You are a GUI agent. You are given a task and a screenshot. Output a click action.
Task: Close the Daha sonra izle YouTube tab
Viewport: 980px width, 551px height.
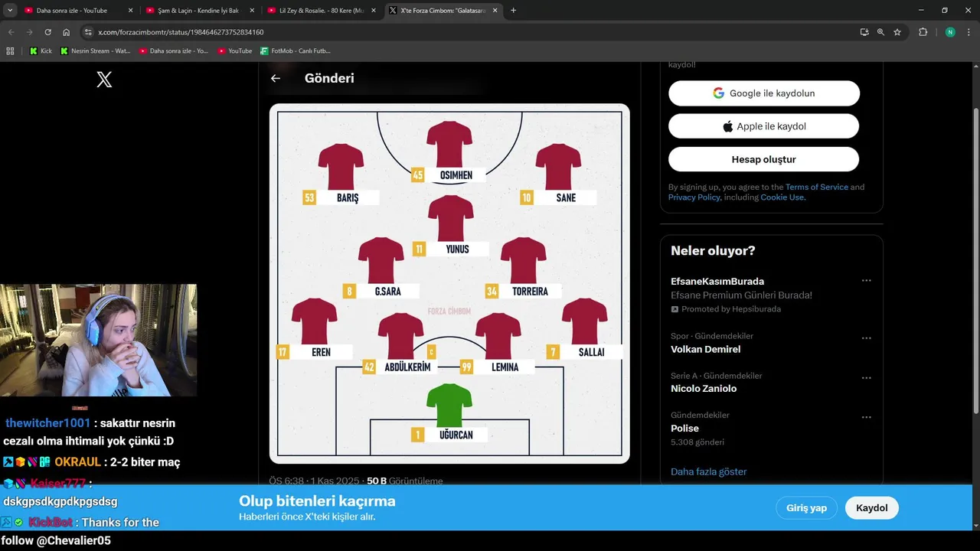[130, 11]
